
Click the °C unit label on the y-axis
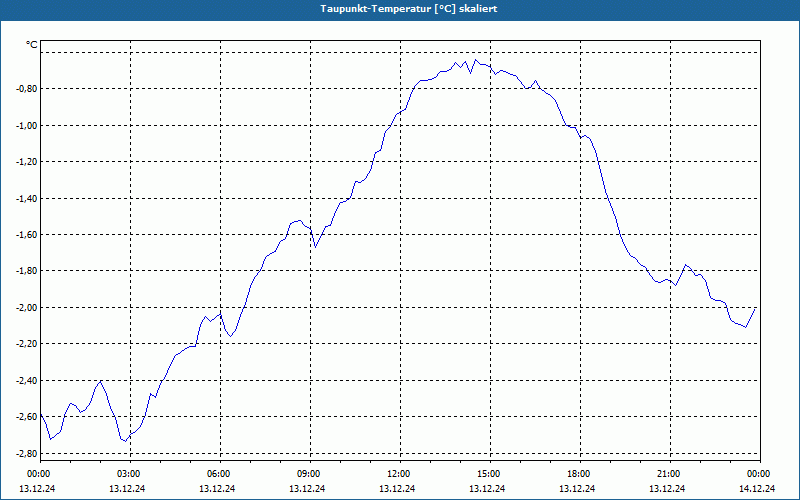pos(32,45)
